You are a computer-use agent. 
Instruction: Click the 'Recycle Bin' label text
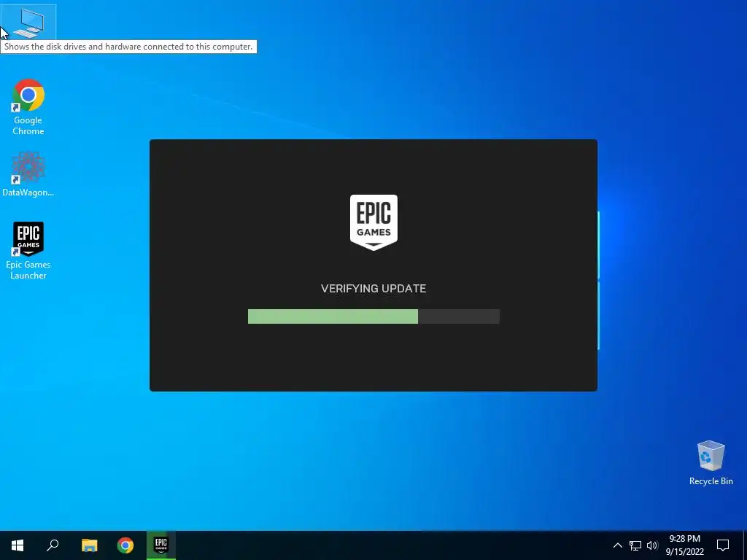(711, 481)
